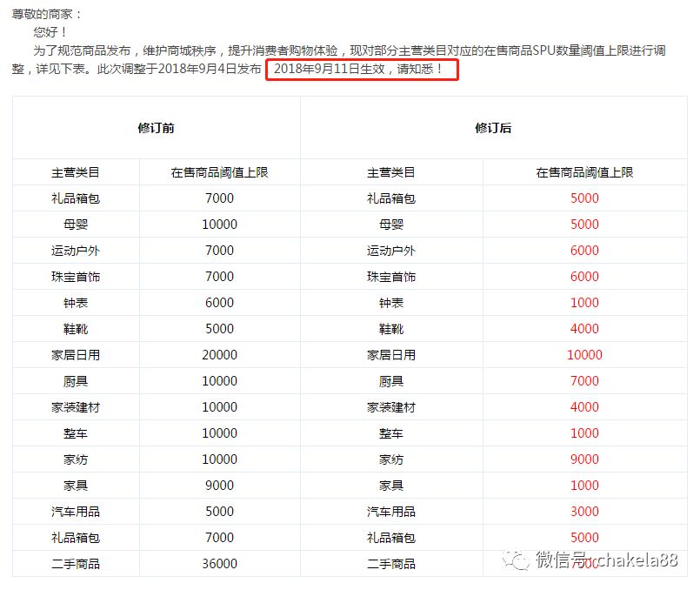
Task: Select red 7000 in the 厨具 row
Action: 584,381
